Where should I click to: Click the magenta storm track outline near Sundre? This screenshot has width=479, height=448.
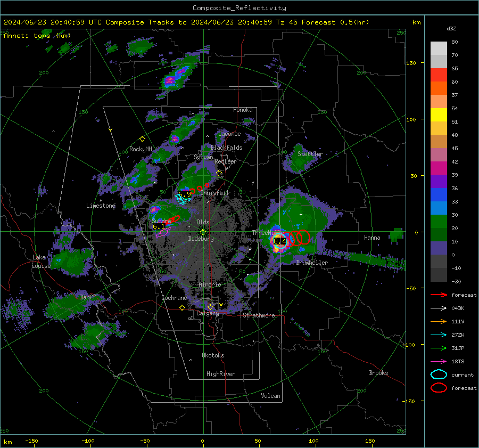(x=163, y=233)
